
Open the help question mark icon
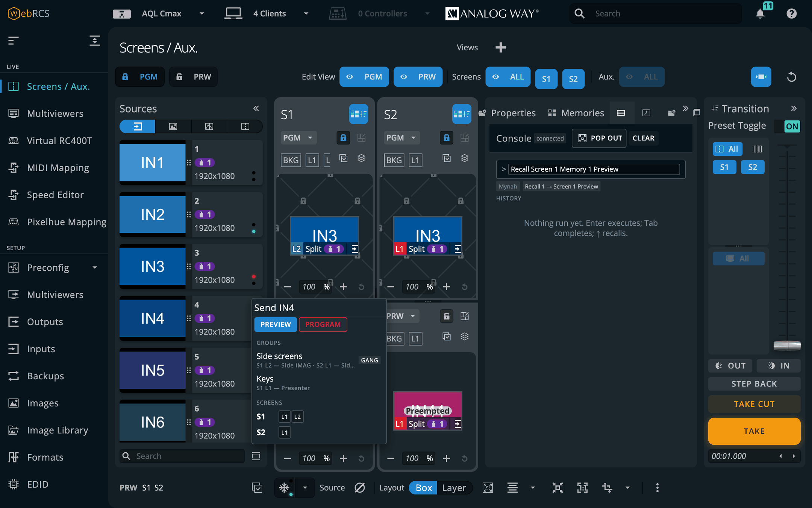(x=792, y=14)
